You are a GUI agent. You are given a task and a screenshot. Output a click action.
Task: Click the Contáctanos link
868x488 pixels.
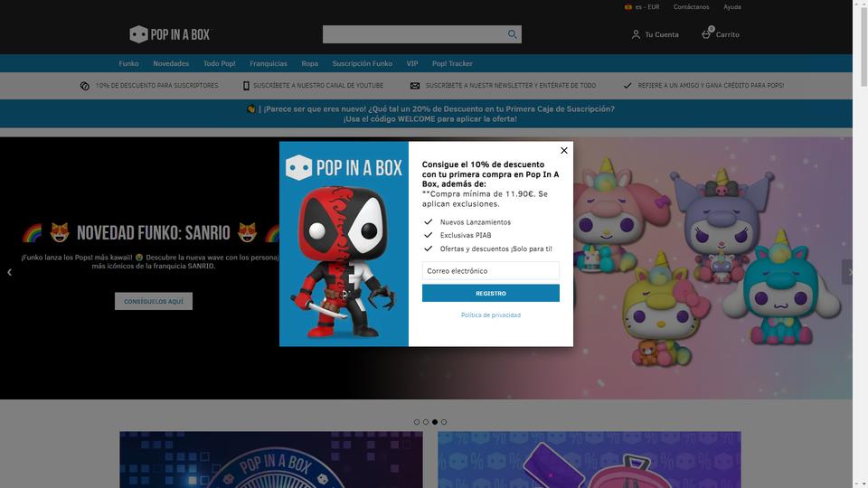coord(691,7)
